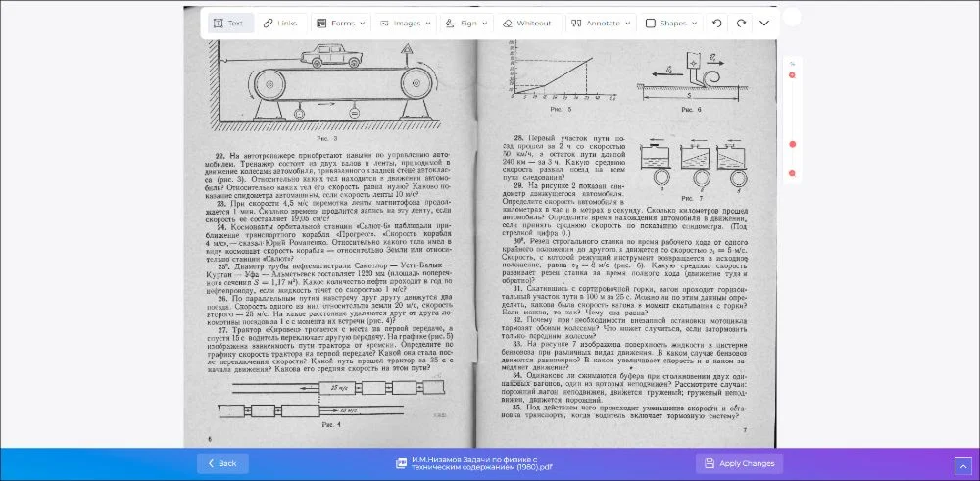
Task: Open the Images dropdown menu
Action: [403, 23]
